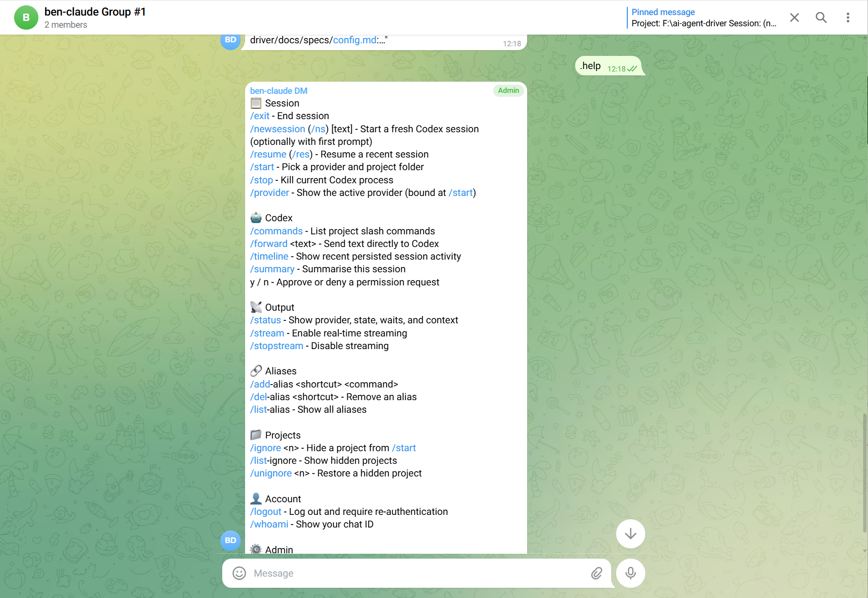
Task: Open the emoji picker
Action: click(239, 573)
